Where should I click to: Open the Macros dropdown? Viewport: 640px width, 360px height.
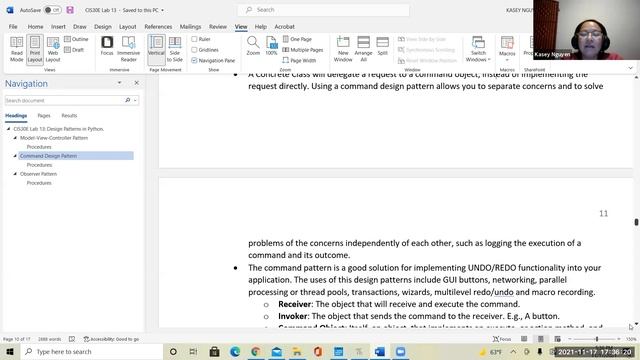click(x=507, y=49)
